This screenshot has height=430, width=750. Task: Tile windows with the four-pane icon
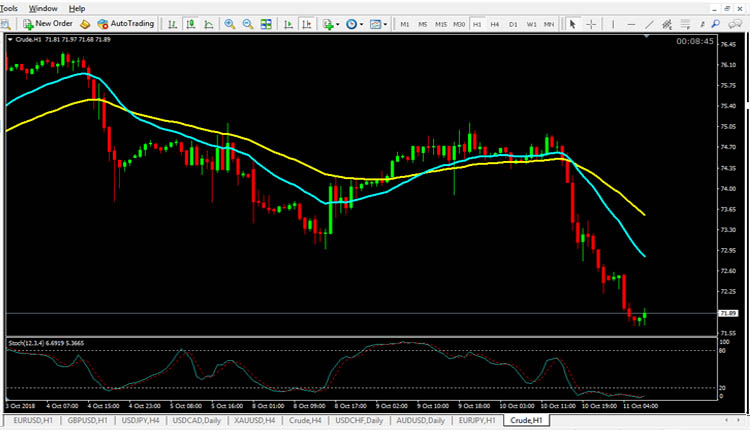tap(266, 24)
